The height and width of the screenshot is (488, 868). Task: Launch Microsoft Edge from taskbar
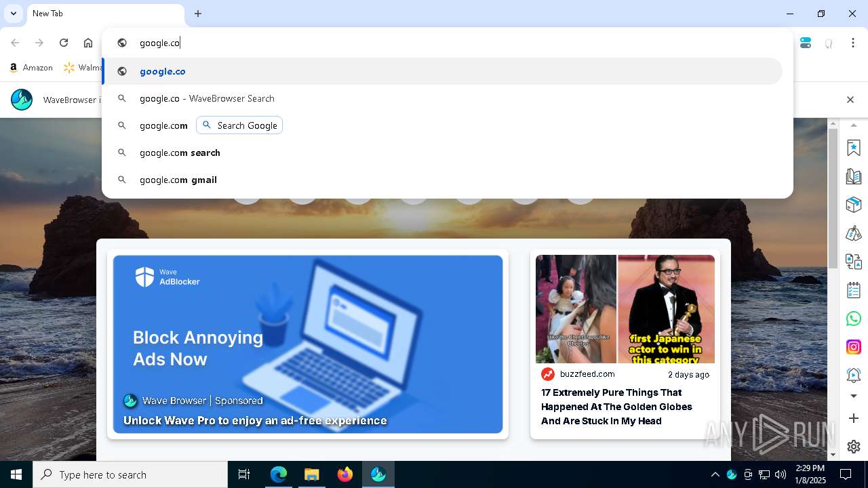(x=279, y=474)
